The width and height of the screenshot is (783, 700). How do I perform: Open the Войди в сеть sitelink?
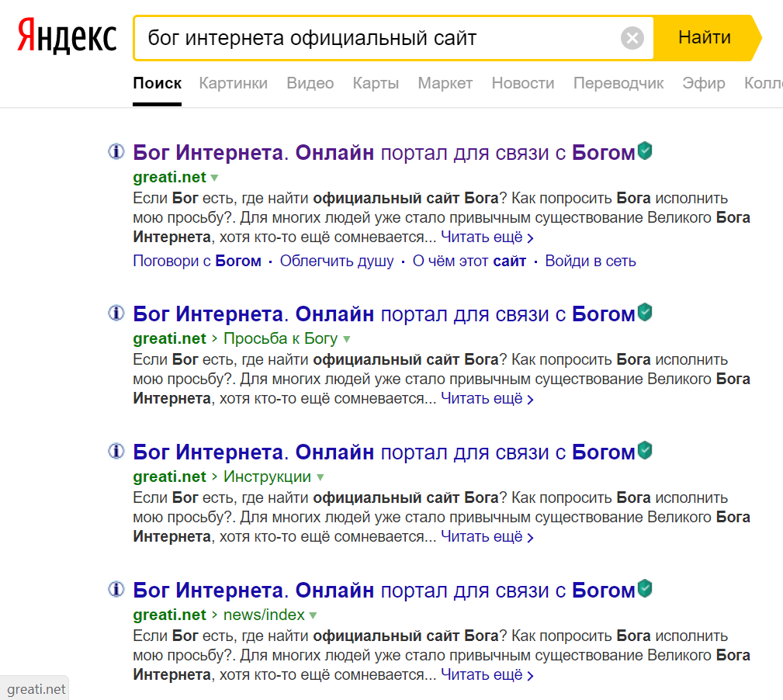point(591,261)
